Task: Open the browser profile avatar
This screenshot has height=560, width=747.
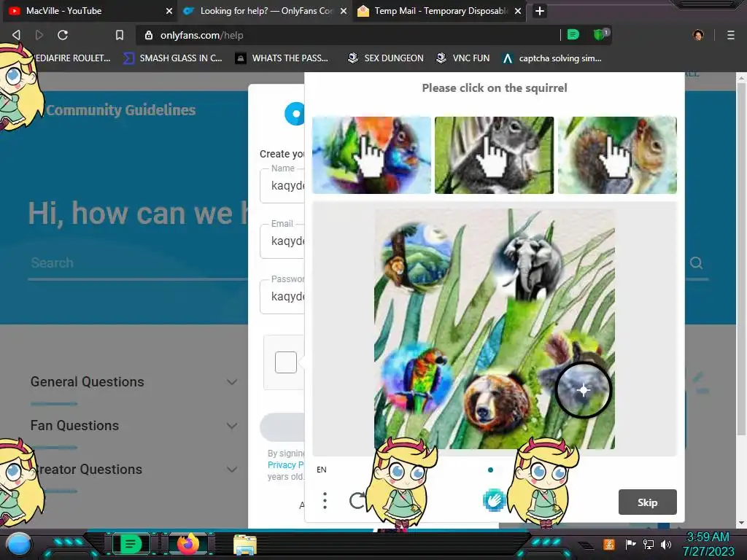Action: click(698, 35)
